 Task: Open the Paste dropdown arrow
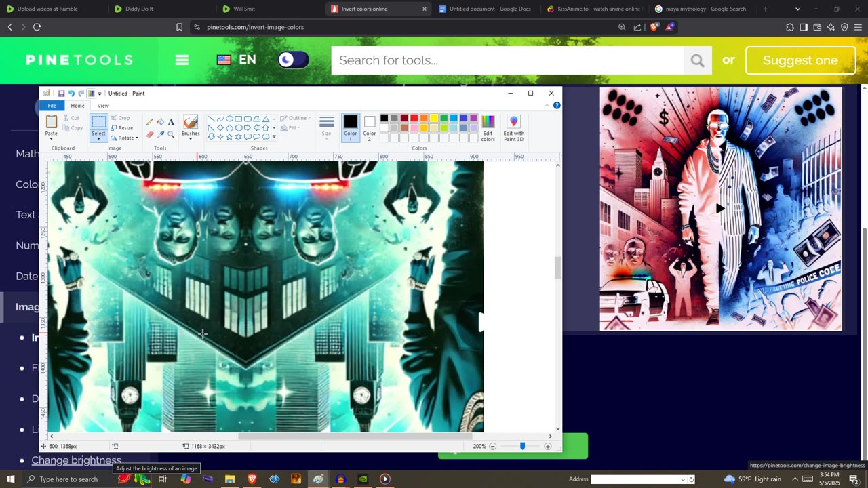point(52,139)
